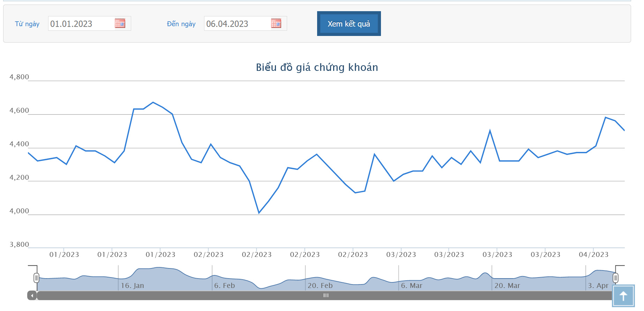
Task: Select the 16. Jan marker in navigator
Action: pyautogui.click(x=132, y=286)
